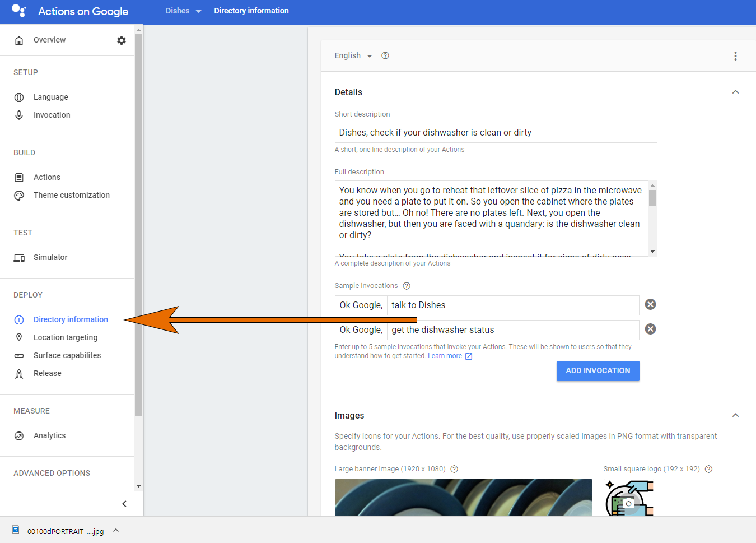Remove the 'get the dishwasher status' invocation
The width and height of the screenshot is (756, 543).
(x=650, y=329)
